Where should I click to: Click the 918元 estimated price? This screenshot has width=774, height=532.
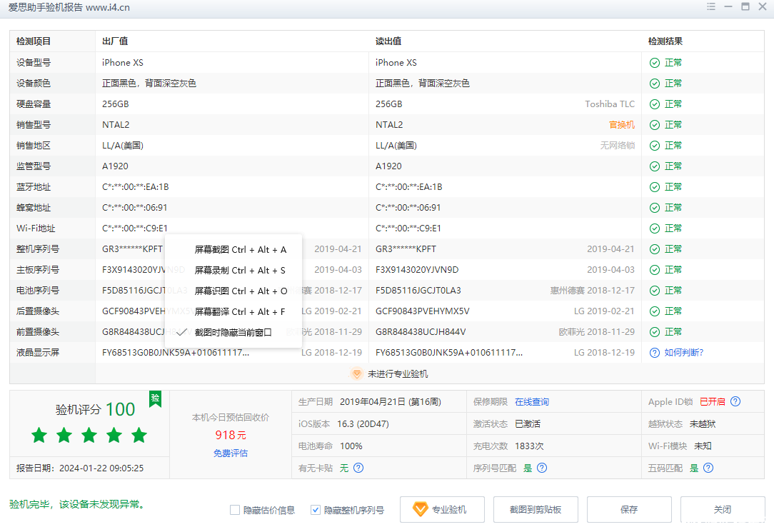[x=231, y=435]
